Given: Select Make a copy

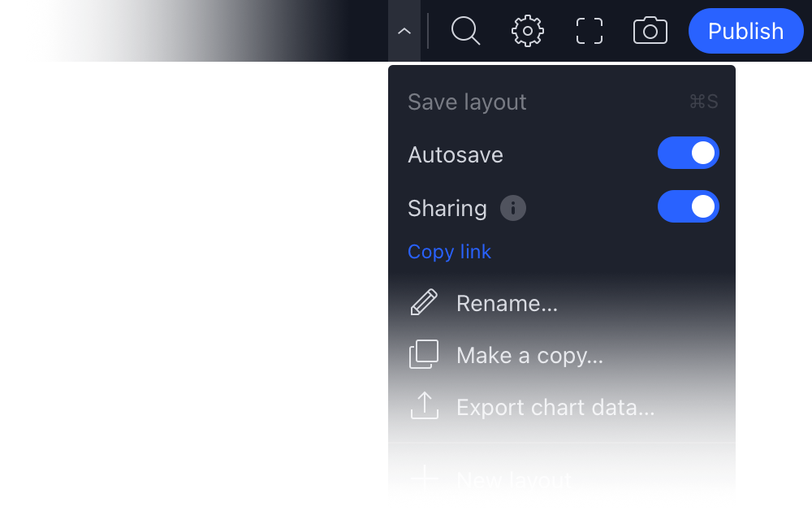Looking at the screenshot, I should click(529, 355).
